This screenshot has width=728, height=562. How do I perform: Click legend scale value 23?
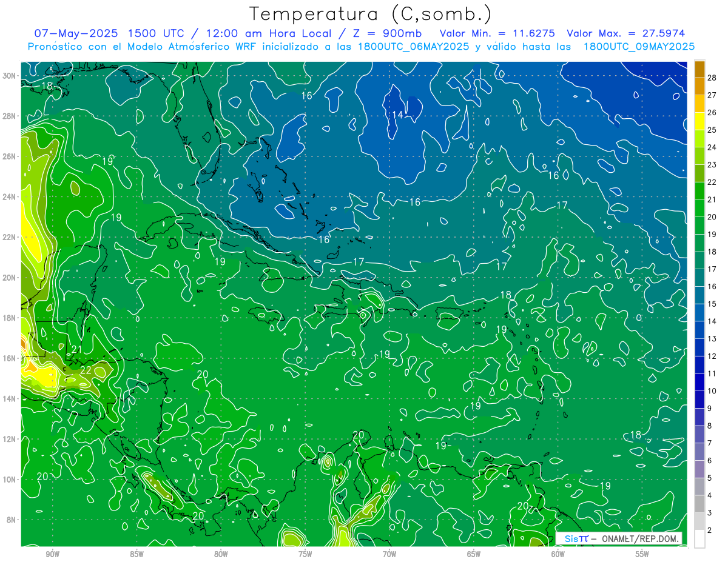coord(712,164)
